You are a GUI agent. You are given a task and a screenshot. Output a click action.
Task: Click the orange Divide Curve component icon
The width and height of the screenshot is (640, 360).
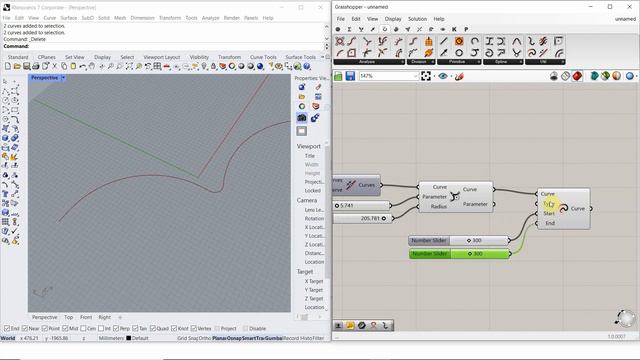429,41
